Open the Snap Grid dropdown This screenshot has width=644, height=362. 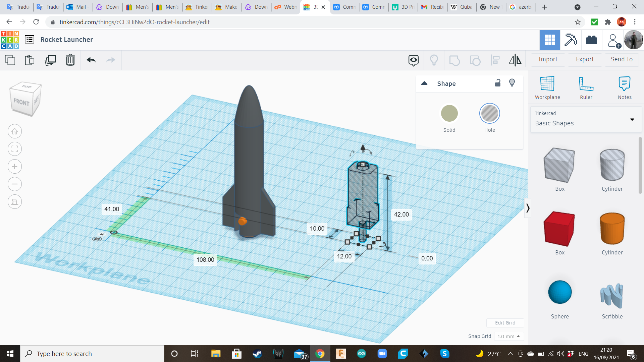(x=509, y=336)
